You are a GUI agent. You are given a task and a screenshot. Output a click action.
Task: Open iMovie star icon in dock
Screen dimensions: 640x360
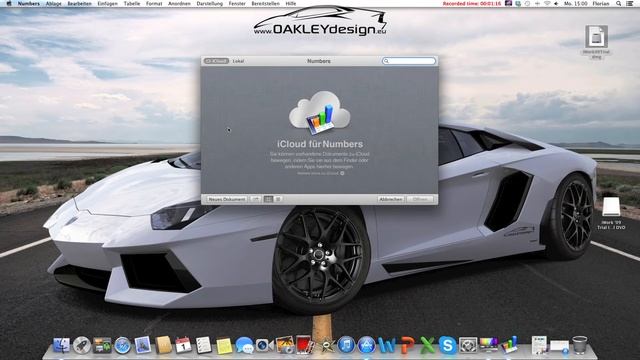point(326,345)
